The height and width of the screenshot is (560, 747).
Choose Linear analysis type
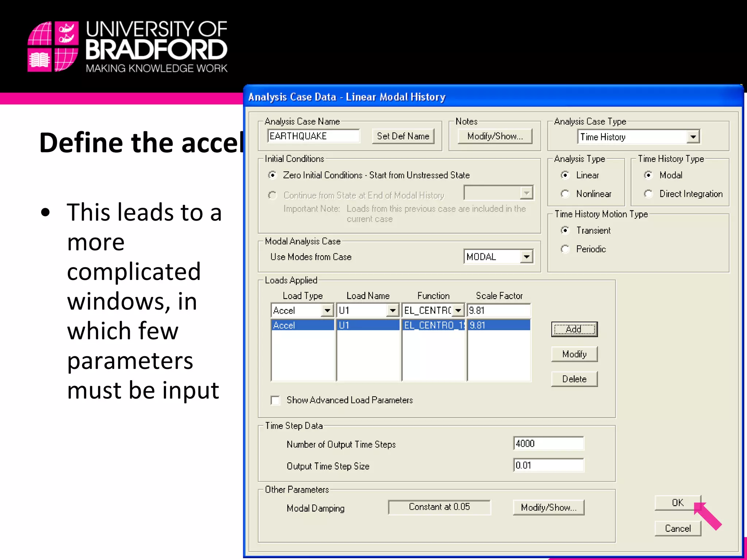[565, 175]
